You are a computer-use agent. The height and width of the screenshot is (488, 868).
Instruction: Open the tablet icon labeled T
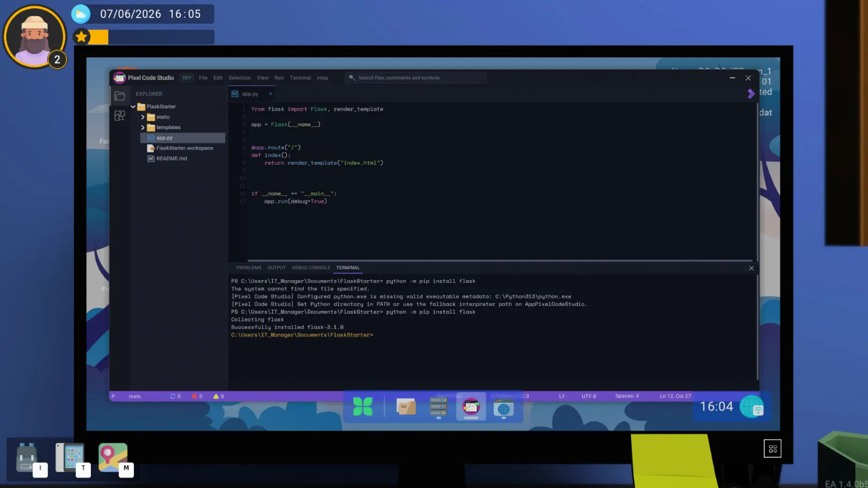coord(70,457)
